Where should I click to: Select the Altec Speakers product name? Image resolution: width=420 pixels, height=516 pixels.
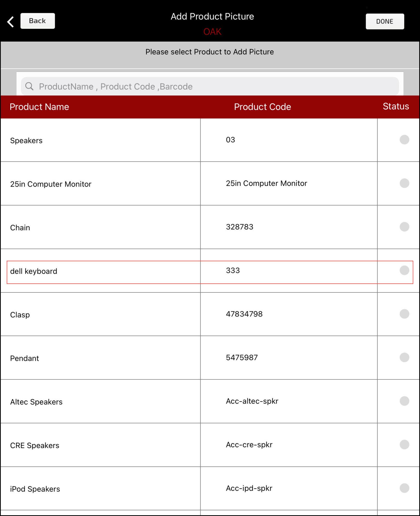[36, 402]
